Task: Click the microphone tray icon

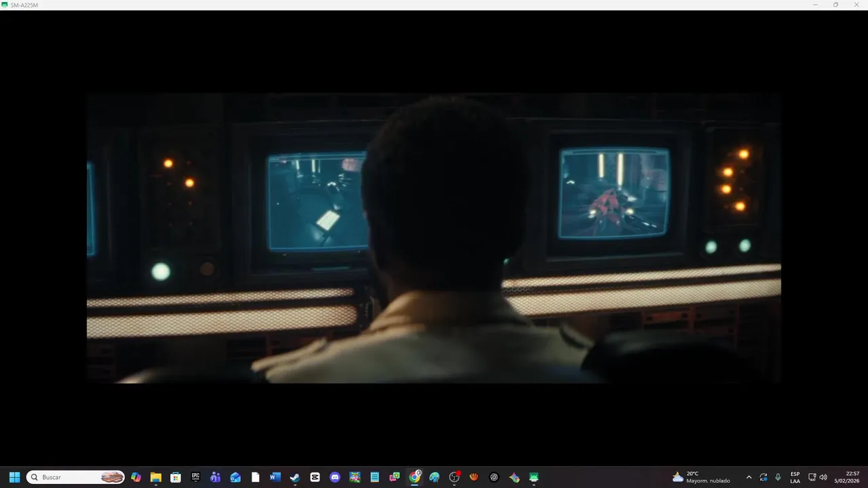Action: coord(778,477)
